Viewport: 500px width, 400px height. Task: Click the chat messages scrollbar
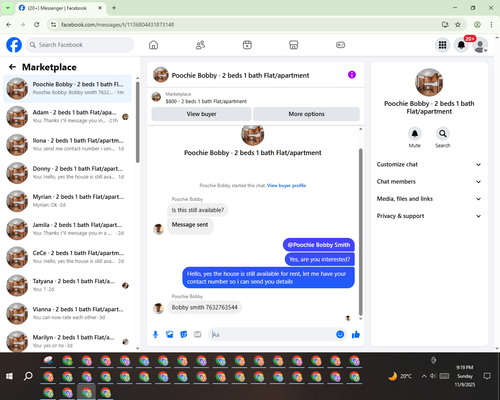pyautogui.click(x=360, y=232)
